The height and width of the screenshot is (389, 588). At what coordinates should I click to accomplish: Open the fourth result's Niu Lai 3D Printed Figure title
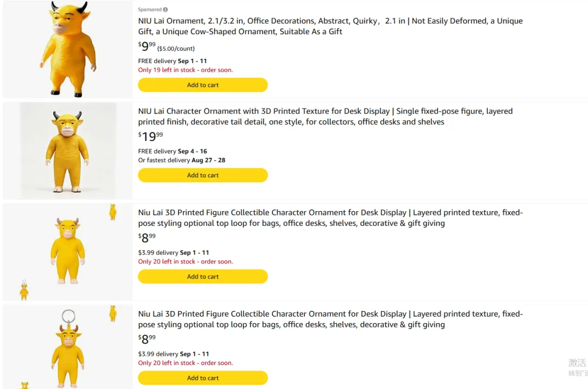[330, 319]
